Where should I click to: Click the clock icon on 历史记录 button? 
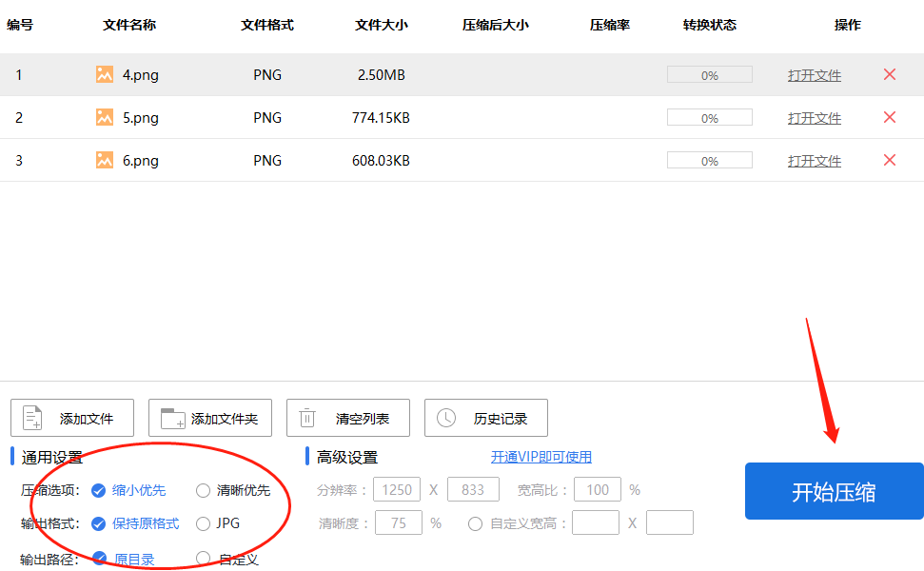(x=444, y=417)
